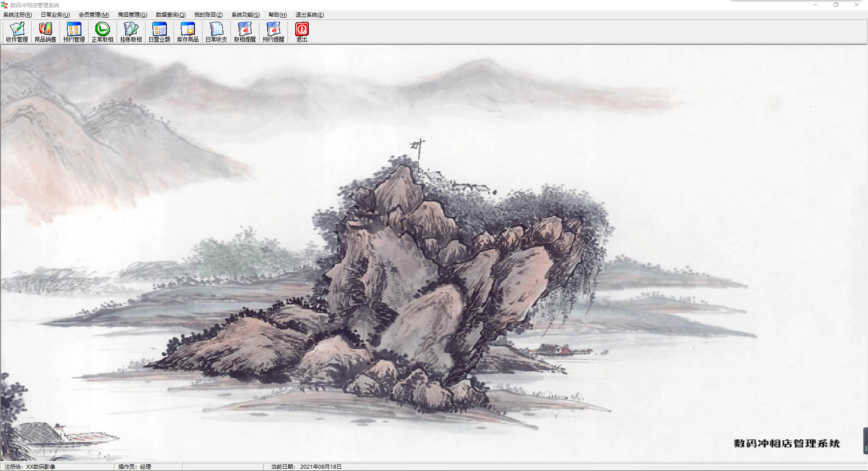Open the 商品管理(G) menu
The image size is (868, 471).
pyautogui.click(x=132, y=15)
